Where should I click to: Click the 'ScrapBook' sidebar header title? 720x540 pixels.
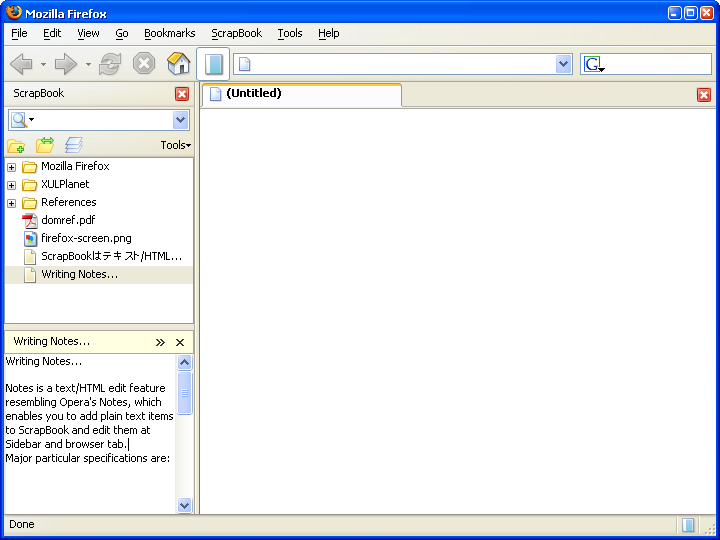coord(39,93)
